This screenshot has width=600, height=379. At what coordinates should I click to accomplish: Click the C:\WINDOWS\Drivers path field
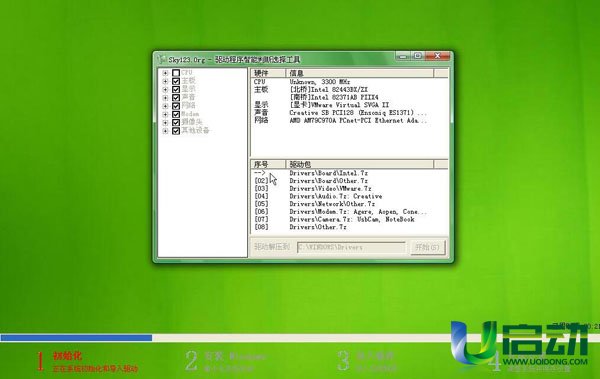click(x=351, y=247)
